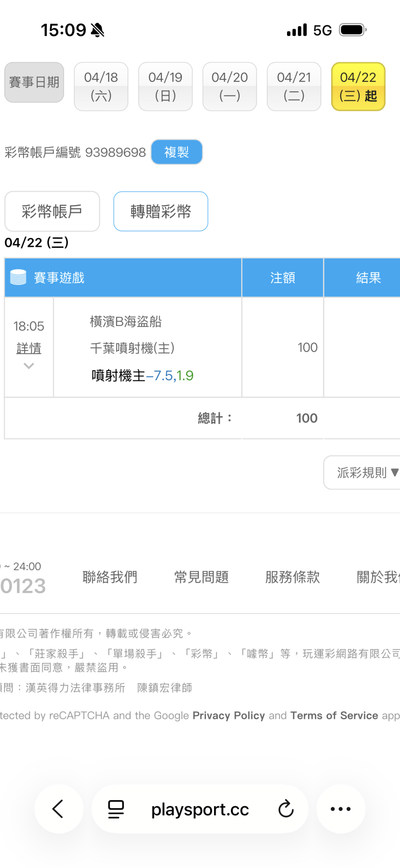Tap the page reload icon
400x868 pixels.
click(x=286, y=809)
